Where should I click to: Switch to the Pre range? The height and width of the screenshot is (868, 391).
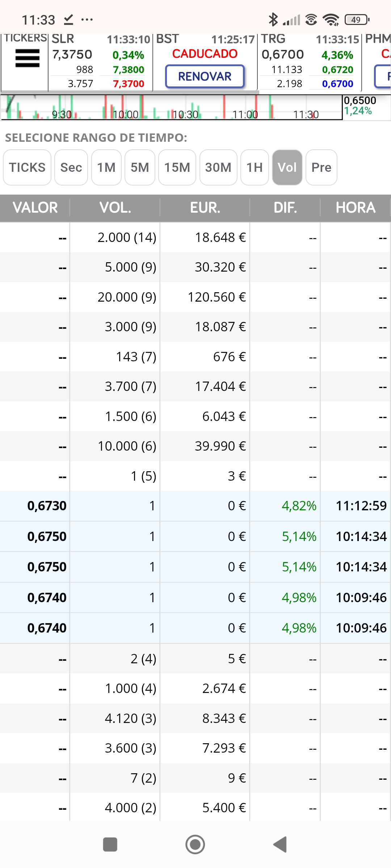(321, 167)
